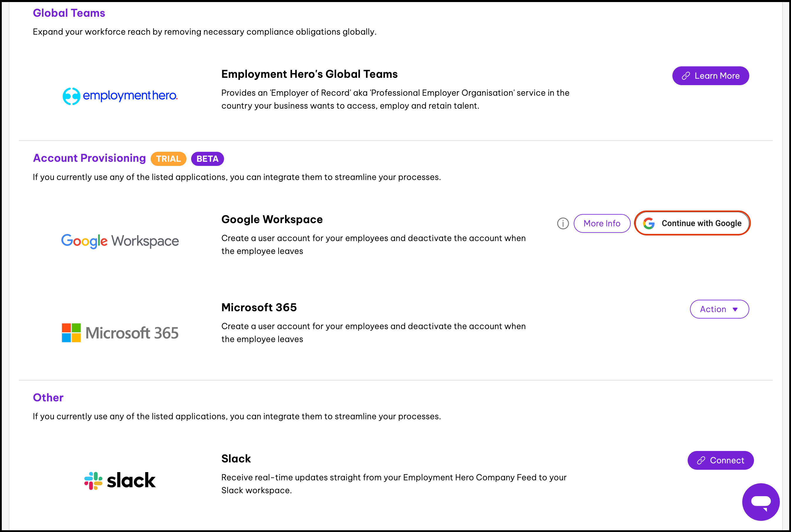791x532 pixels.
Task: Click the Account Provisioning heading
Action: pyautogui.click(x=89, y=158)
